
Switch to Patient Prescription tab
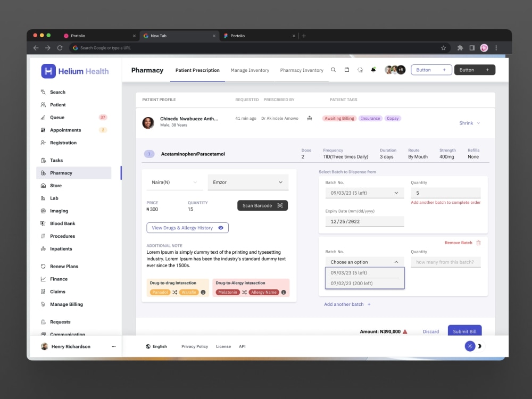tap(197, 70)
